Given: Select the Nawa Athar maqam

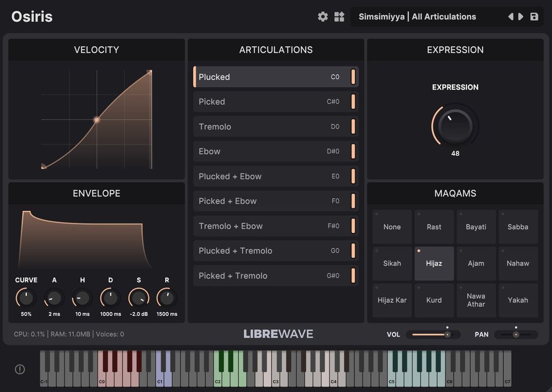Looking at the screenshot, I should [476, 300].
